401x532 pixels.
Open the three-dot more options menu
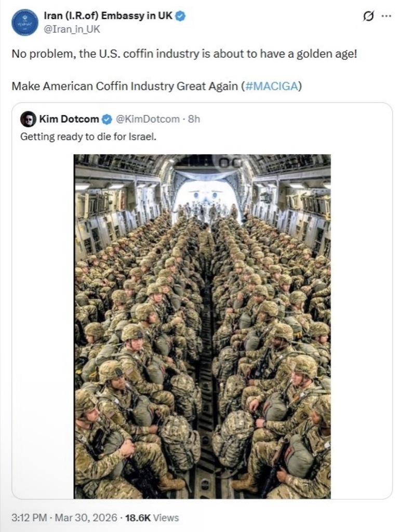click(386, 16)
